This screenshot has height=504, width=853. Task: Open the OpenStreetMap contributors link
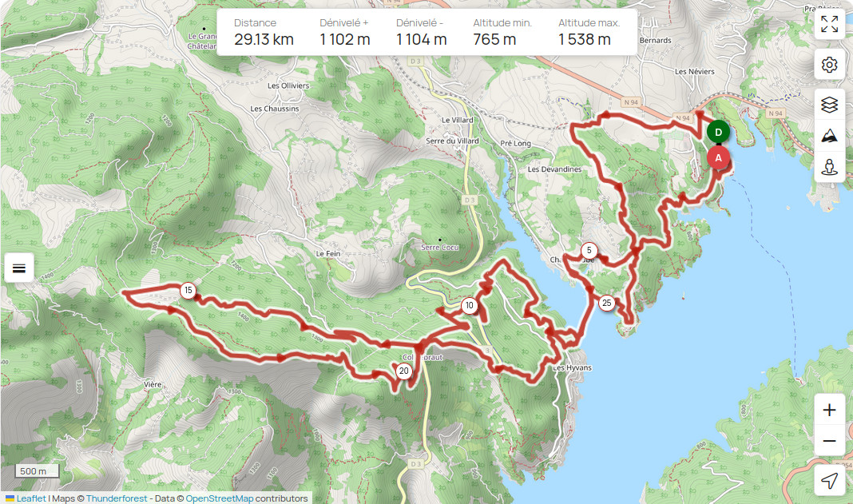pos(219,498)
